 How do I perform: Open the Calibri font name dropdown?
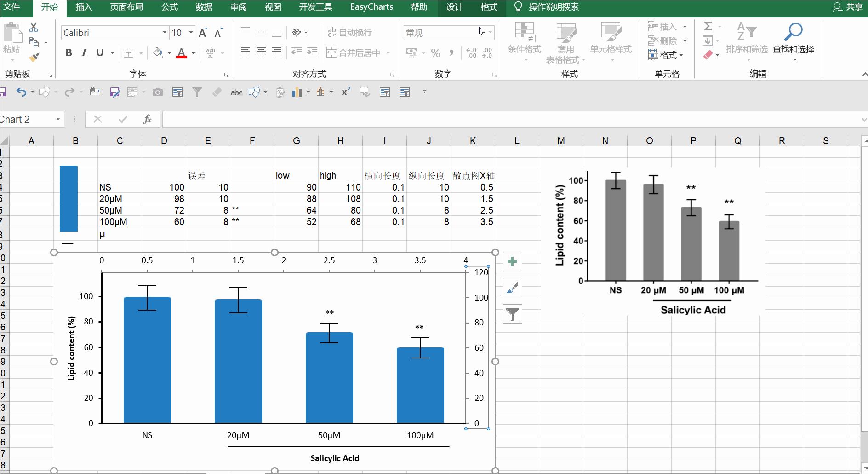coord(165,33)
